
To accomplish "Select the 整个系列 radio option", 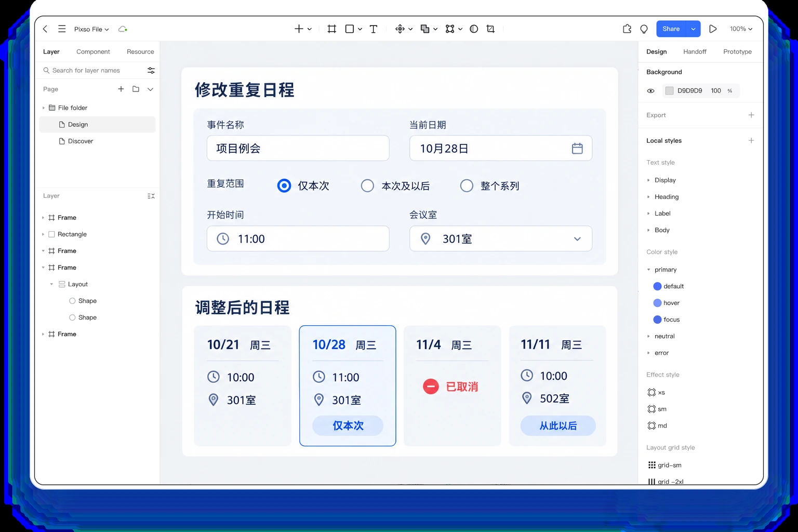I will 467,185.
